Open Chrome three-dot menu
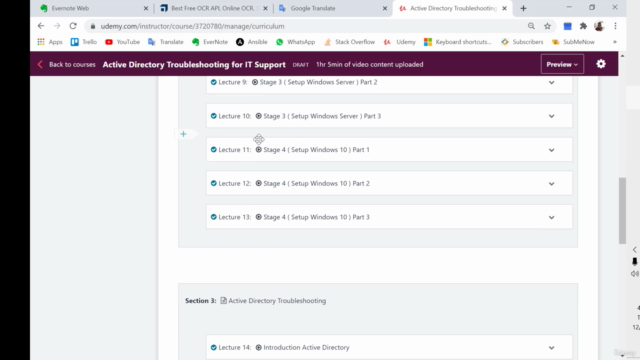The height and width of the screenshot is (360, 640). pos(615,26)
